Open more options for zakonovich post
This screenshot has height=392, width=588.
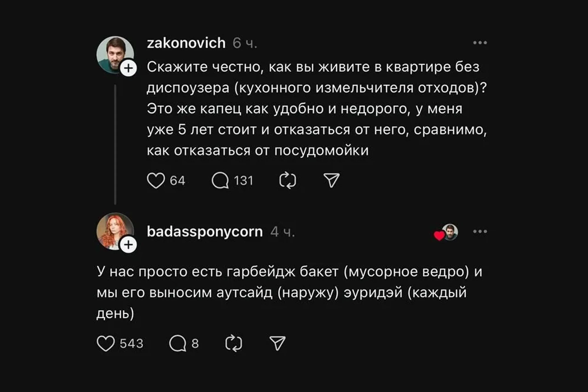tap(480, 43)
